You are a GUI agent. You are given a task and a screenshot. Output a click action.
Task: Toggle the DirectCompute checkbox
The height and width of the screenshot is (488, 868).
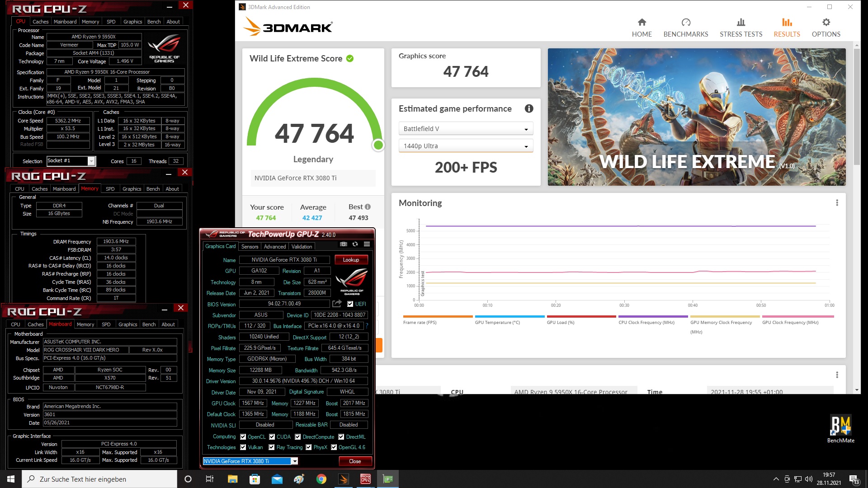coord(297,436)
